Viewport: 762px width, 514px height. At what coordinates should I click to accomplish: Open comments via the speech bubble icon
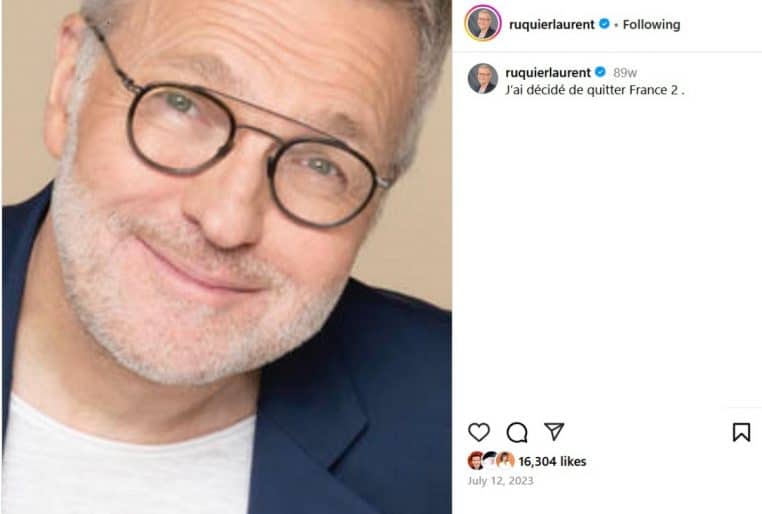517,432
